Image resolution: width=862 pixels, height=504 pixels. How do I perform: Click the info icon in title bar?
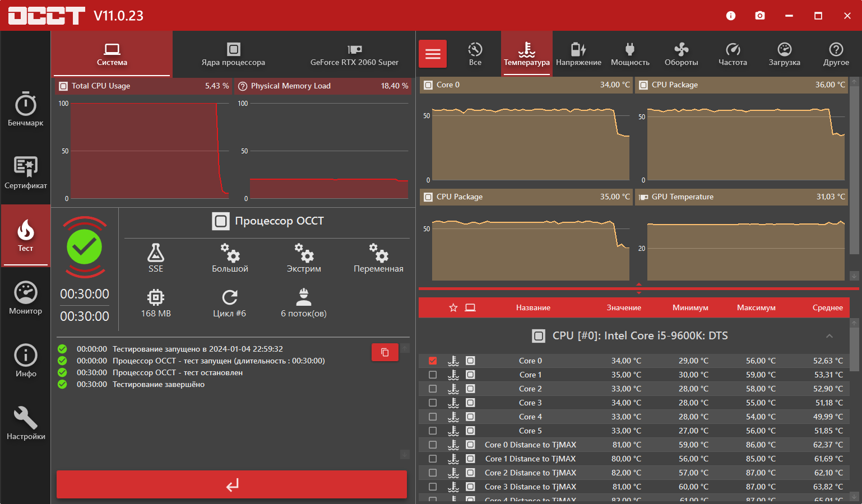click(x=731, y=16)
